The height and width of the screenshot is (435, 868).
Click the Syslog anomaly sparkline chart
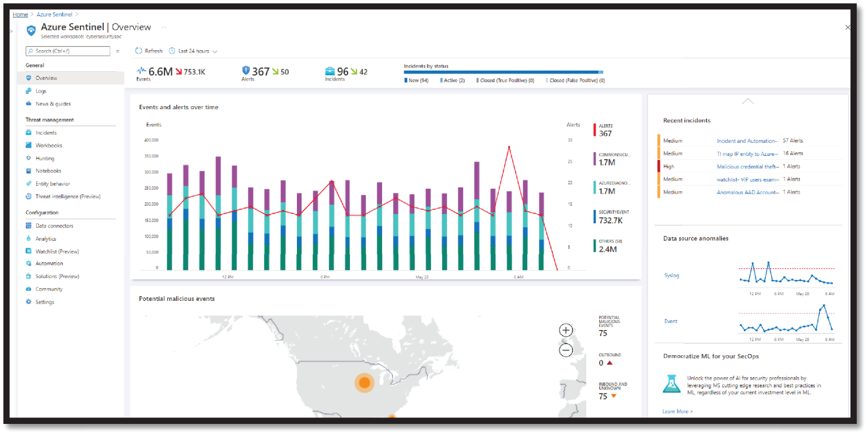click(x=786, y=275)
